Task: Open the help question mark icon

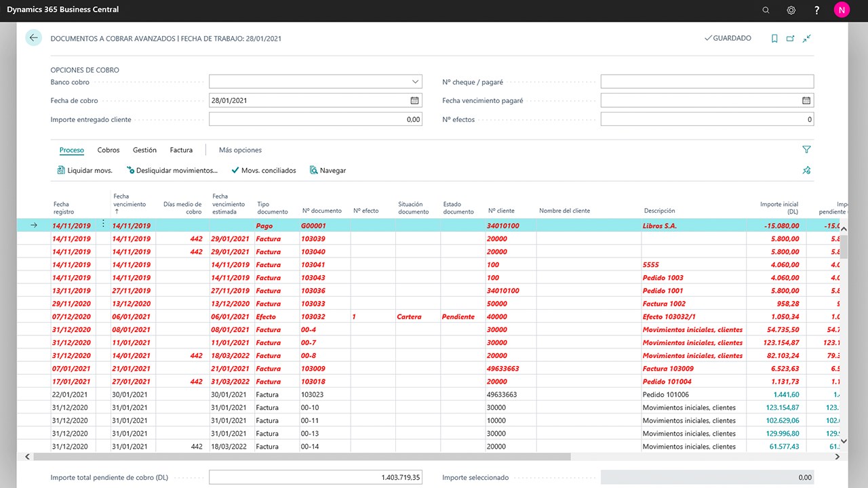Action: (816, 10)
